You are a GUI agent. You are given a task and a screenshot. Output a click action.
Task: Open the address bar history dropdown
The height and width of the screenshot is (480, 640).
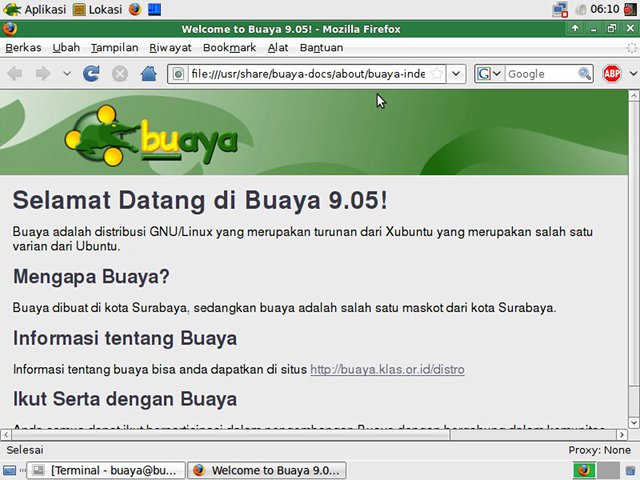[x=456, y=74]
